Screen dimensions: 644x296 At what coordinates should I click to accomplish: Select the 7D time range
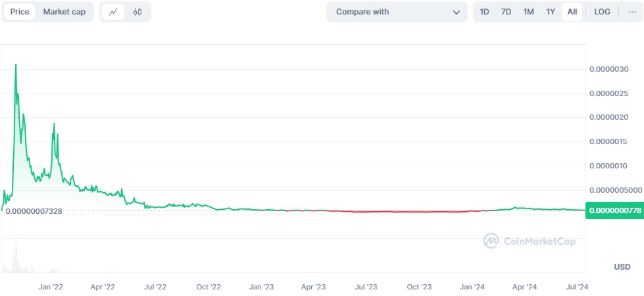(x=506, y=12)
